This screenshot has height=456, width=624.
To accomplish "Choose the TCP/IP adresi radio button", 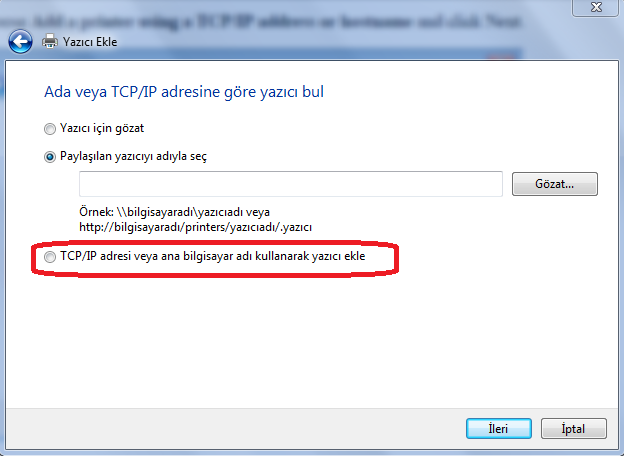I will tap(50, 257).
